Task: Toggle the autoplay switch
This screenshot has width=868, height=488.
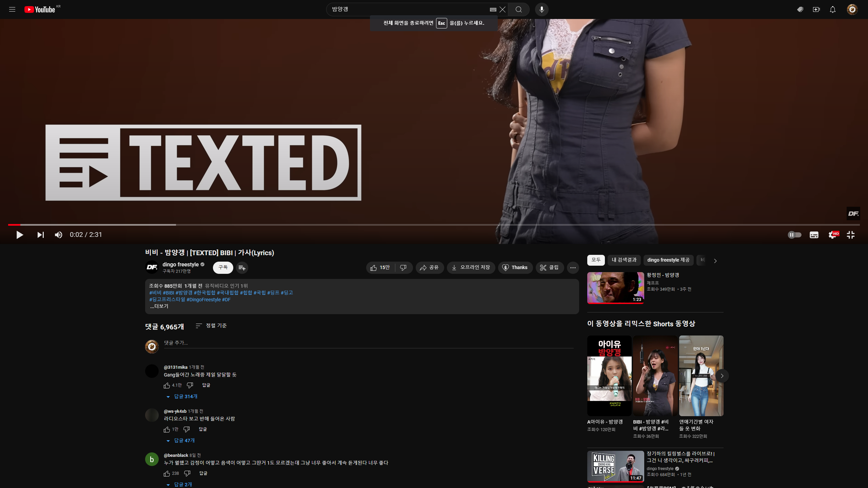Action: click(794, 235)
